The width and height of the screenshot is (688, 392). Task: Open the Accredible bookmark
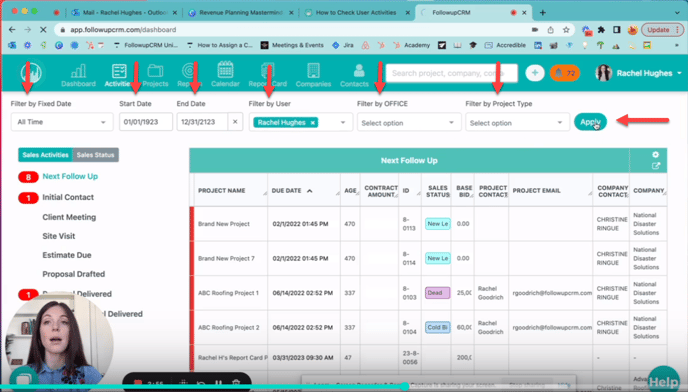[505, 45]
